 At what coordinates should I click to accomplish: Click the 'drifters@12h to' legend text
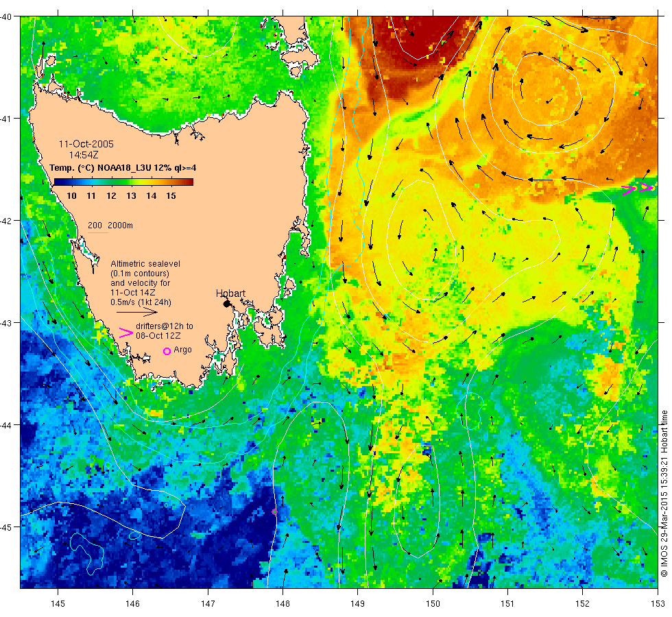point(165,326)
